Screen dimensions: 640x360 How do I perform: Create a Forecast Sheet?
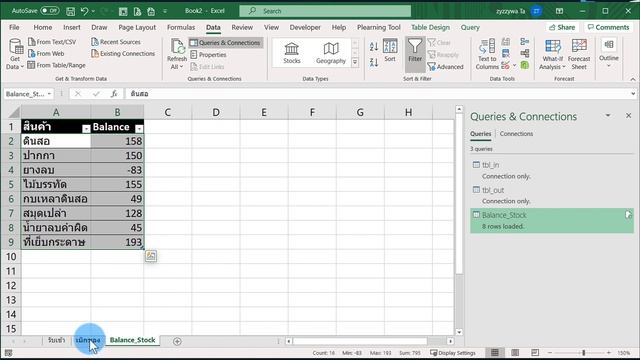coord(579,54)
